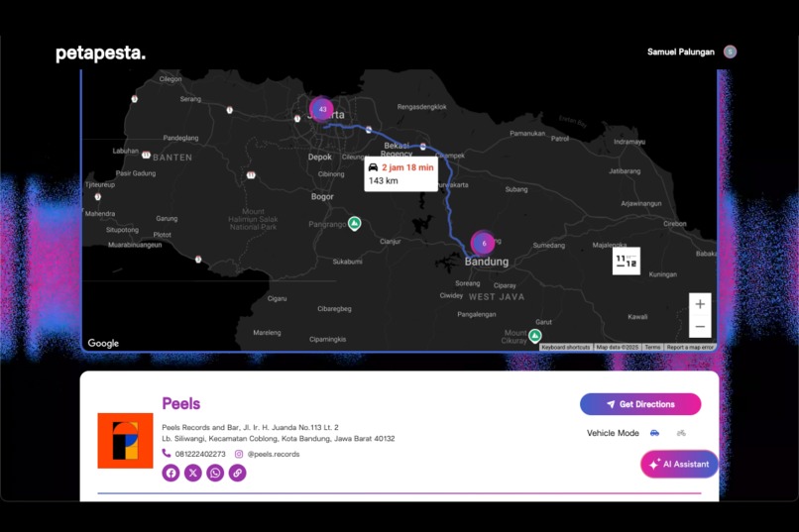Image resolution: width=799 pixels, height=532 pixels.
Task: Open the Bandung cluster of 6 venues
Action: pos(484,243)
